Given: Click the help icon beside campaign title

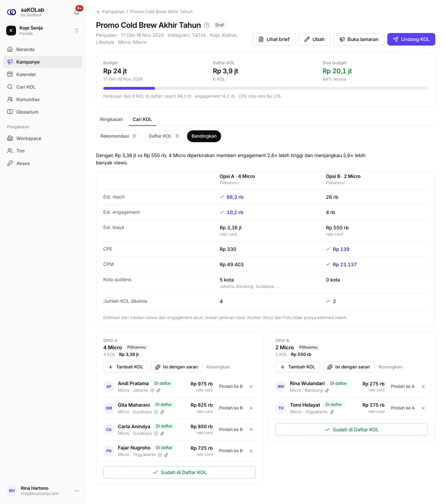Looking at the screenshot, I should coord(207,25).
